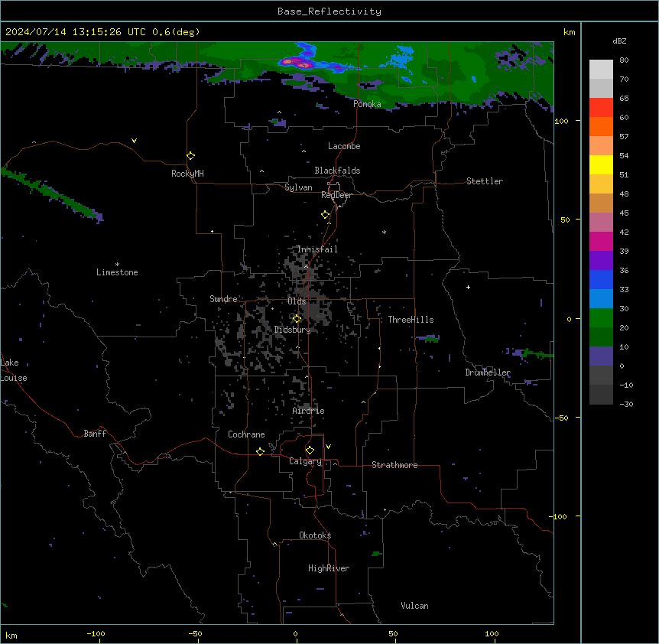Click the yellow marker above Didsbury
The image size is (659, 644).
point(297,319)
